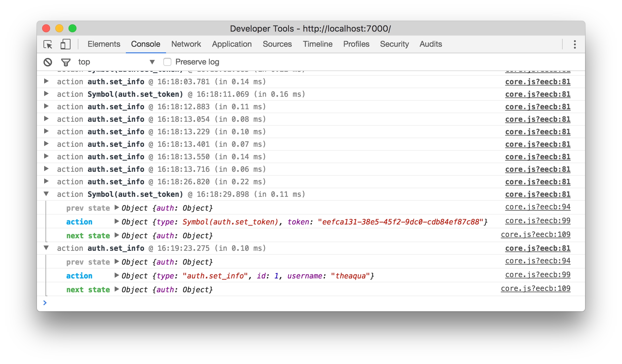
Task: Open the Security tab
Action: (x=394, y=44)
